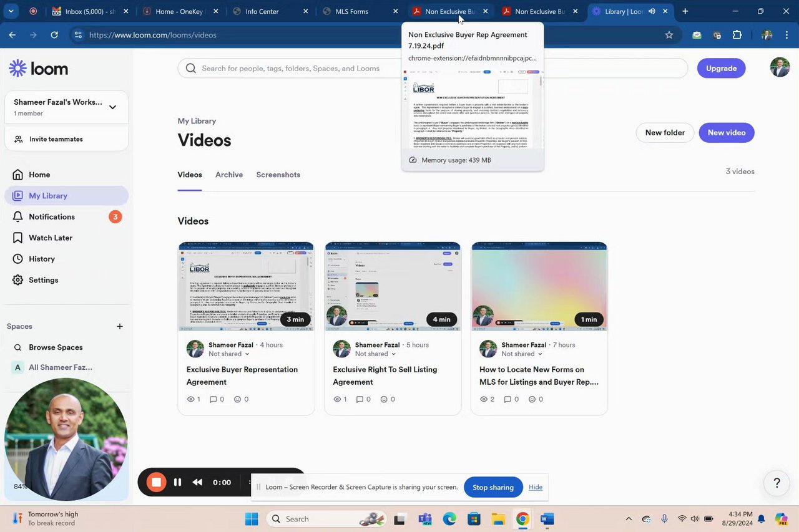Pause the Loom recording
The width and height of the screenshot is (799, 532).
177,482
